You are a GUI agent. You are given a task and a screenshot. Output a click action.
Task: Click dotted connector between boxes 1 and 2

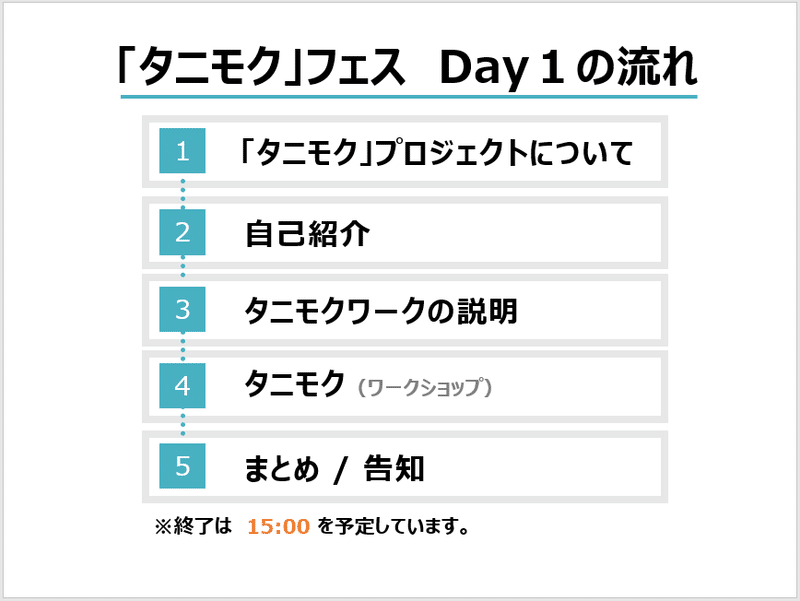(183, 192)
